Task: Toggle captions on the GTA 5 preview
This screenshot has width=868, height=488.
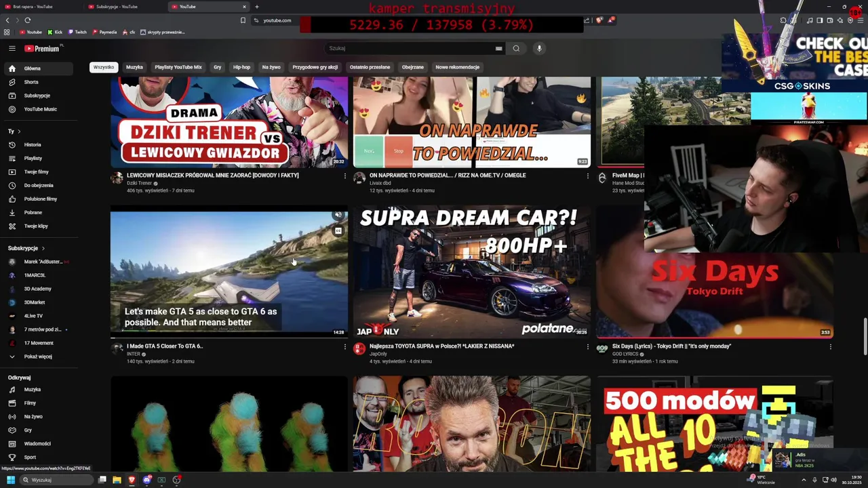Action: (338, 230)
